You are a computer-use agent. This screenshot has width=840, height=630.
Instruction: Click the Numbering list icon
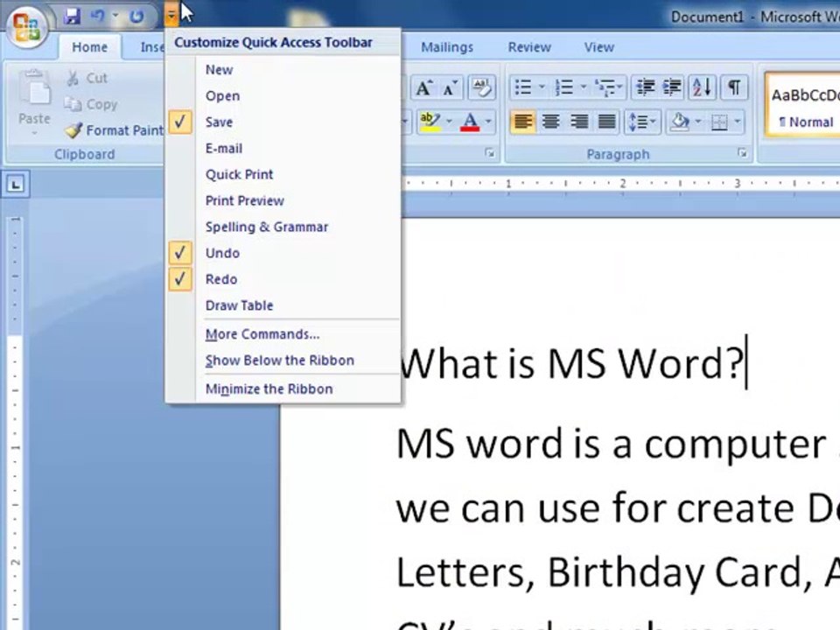point(564,87)
